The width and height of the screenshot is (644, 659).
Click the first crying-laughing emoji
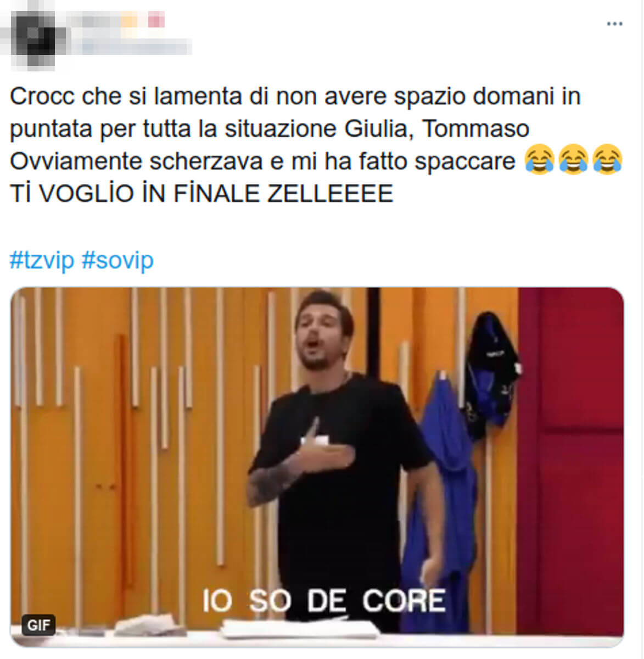[540, 160]
